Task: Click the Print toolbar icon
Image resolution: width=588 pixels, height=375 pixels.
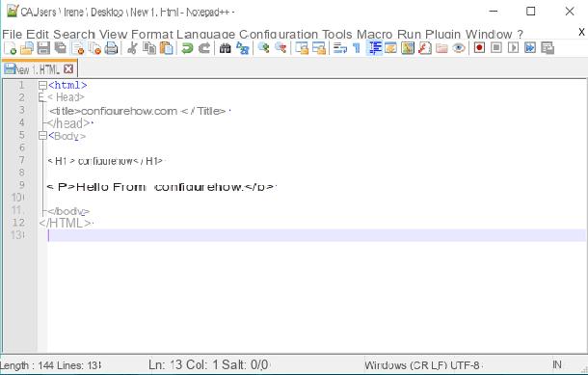Action: (x=111, y=48)
